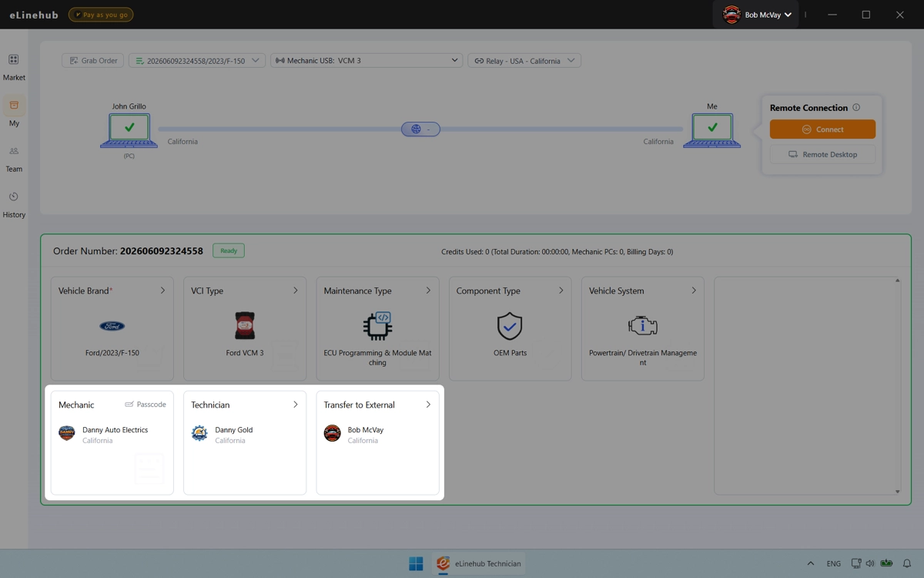This screenshot has width=924, height=578.
Task: Click the Bob McVay avatar in Transfer card
Action: tap(332, 434)
